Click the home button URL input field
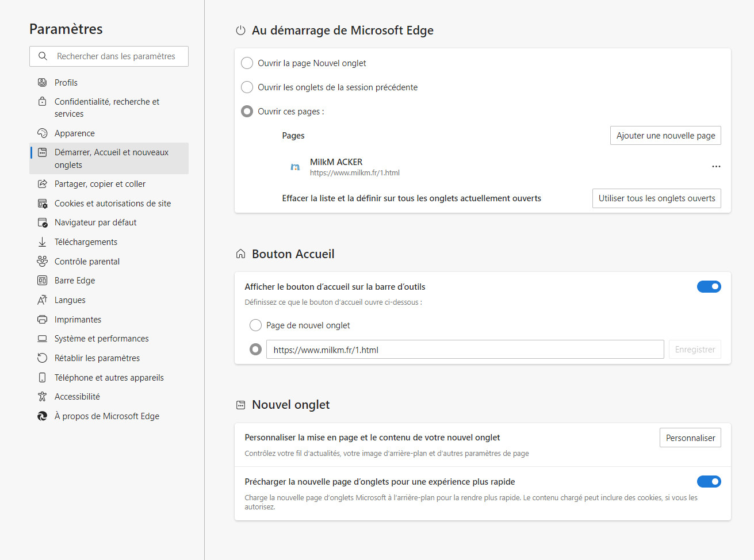Screen dimensions: 754x560 click(465, 350)
